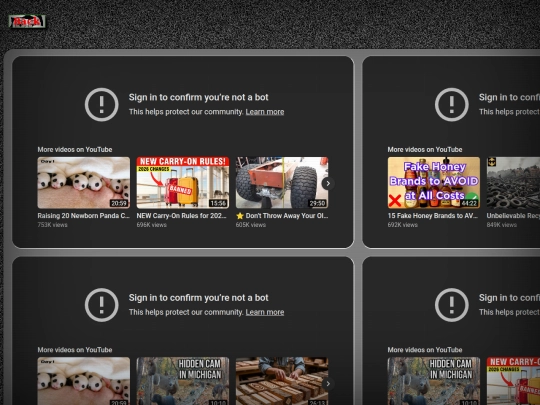Click title 'NEW Carry-On Rules for 202...'
The image size is (540, 405).
click(x=181, y=216)
